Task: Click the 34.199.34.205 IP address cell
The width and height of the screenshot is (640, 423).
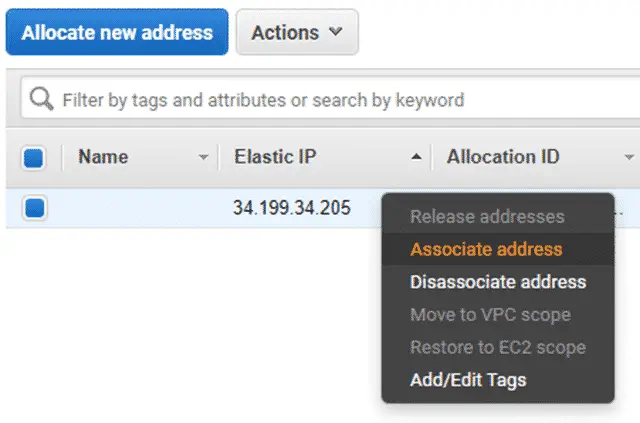Action: pyautogui.click(x=291, y=208)
